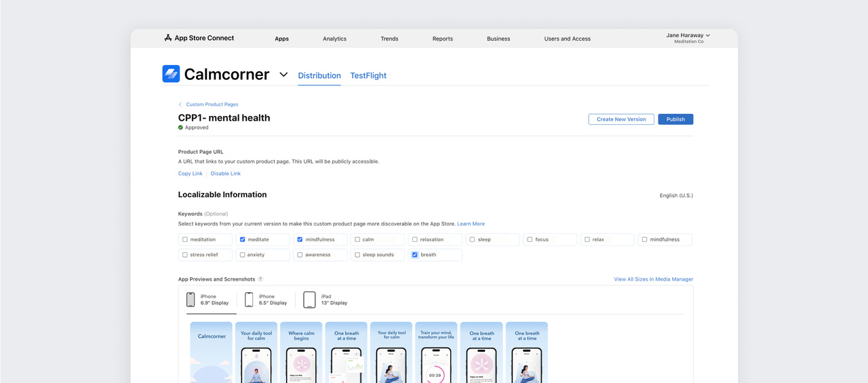868x383 pixels.
Task: Switch to the TestFlight tab
Action: pos(368,75)
